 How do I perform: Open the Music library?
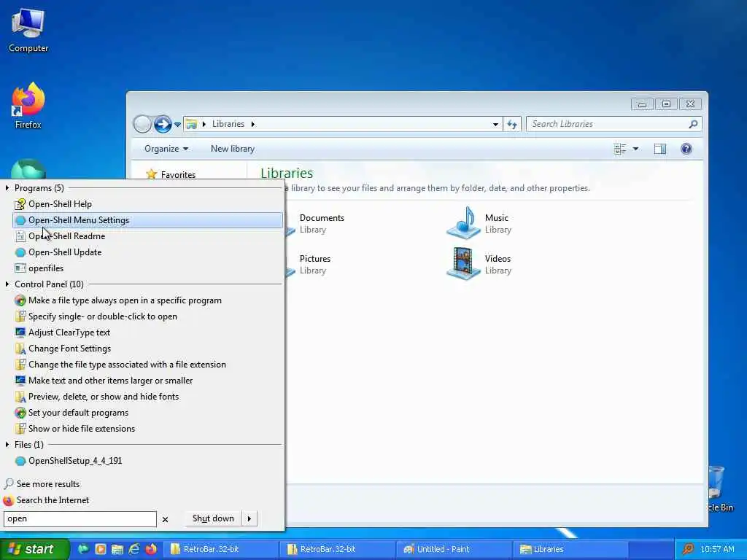[479, 223]
